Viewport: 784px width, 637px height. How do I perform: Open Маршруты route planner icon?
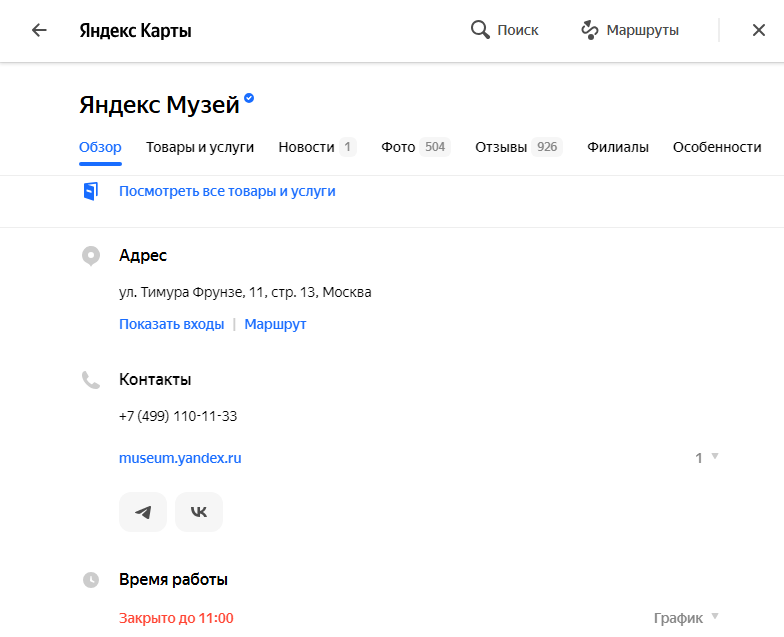[x=590, y=30]
